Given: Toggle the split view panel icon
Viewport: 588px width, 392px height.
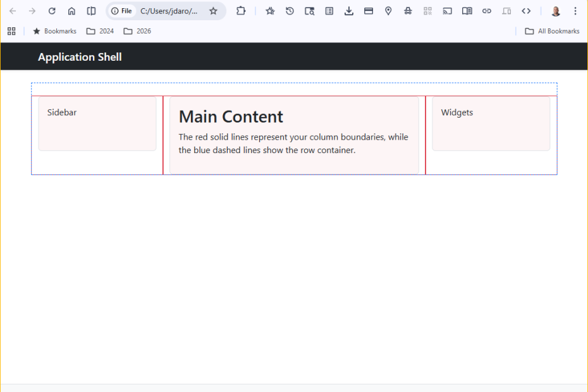Looking at the screenshot, I should click(x=91, y=11).
